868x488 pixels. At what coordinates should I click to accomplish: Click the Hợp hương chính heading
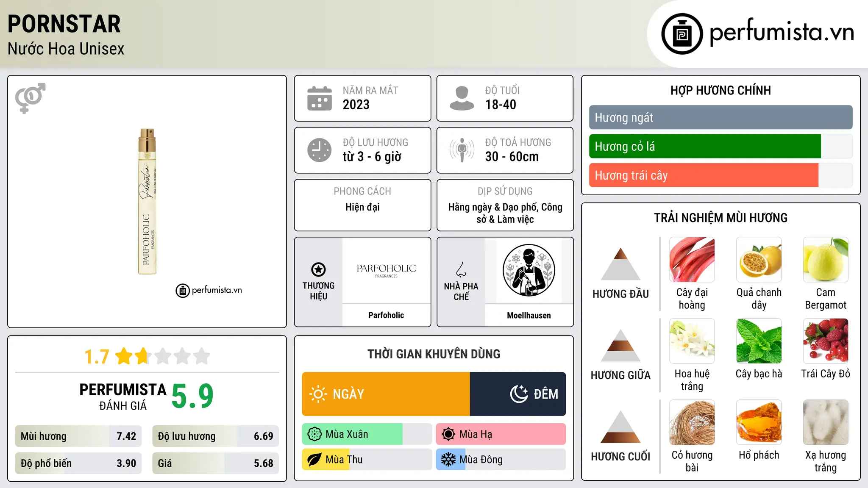(721, 90)
